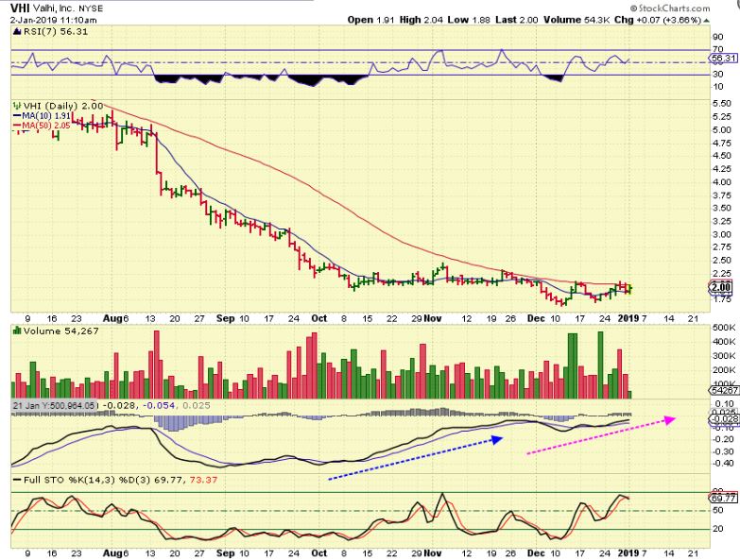Click the 'Volume 54,267' panel label
This screenshot has width=740, height=560.
point(60,331)
